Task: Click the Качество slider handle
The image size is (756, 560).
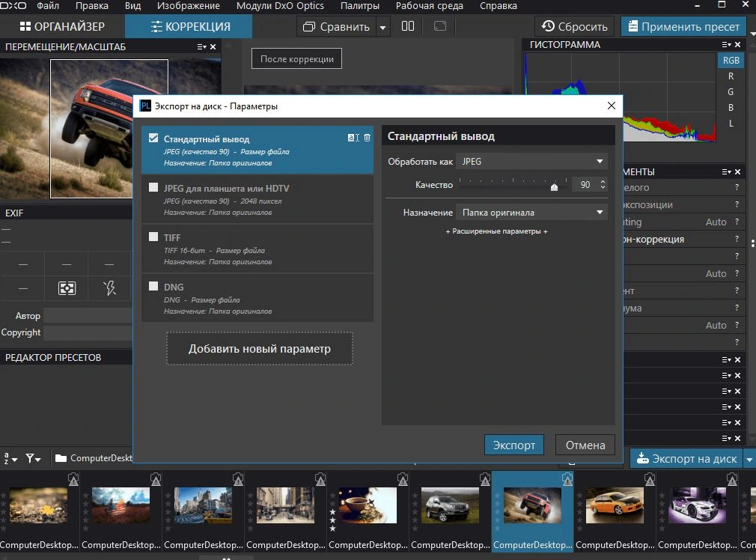Action: point(554,186)
